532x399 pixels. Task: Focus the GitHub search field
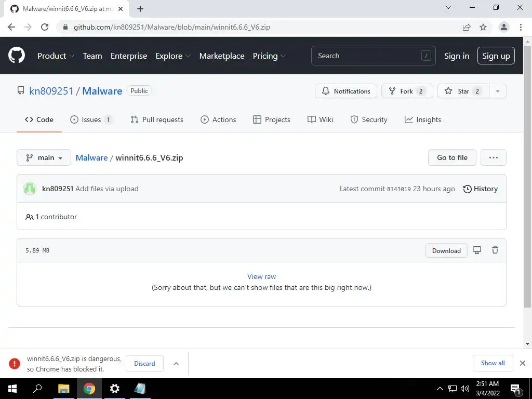click(373, 56)
